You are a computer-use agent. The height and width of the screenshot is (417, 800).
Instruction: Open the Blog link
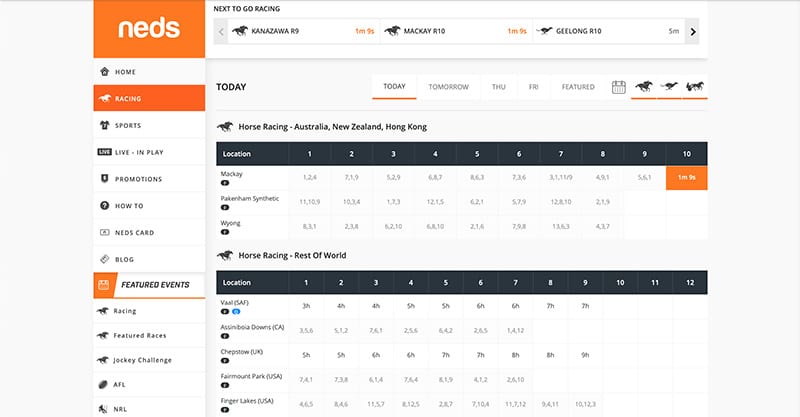click(x=149, y=259)
